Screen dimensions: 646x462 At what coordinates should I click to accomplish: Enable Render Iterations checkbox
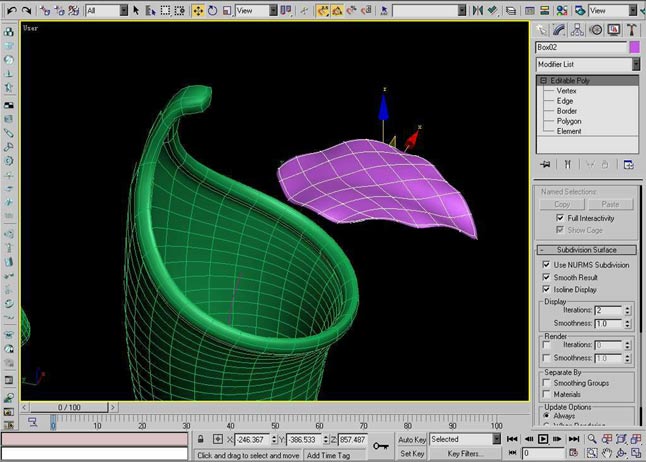(x=546, y=345)
